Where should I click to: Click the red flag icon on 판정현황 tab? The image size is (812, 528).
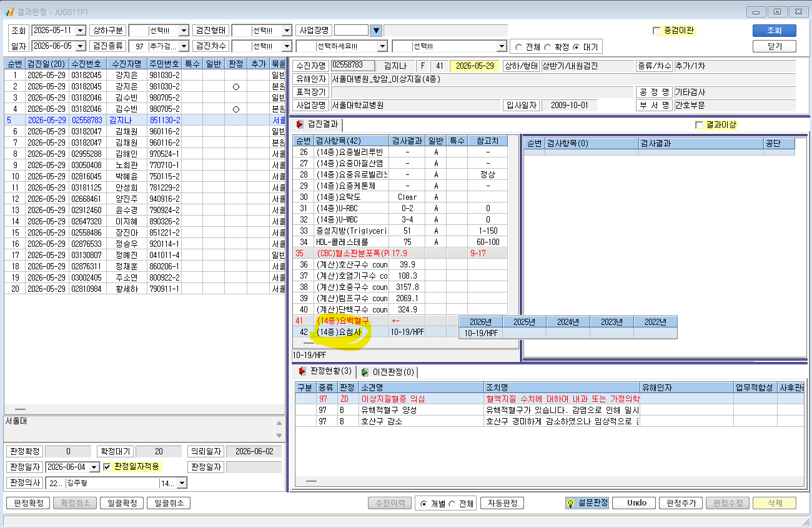coord(302,371)
